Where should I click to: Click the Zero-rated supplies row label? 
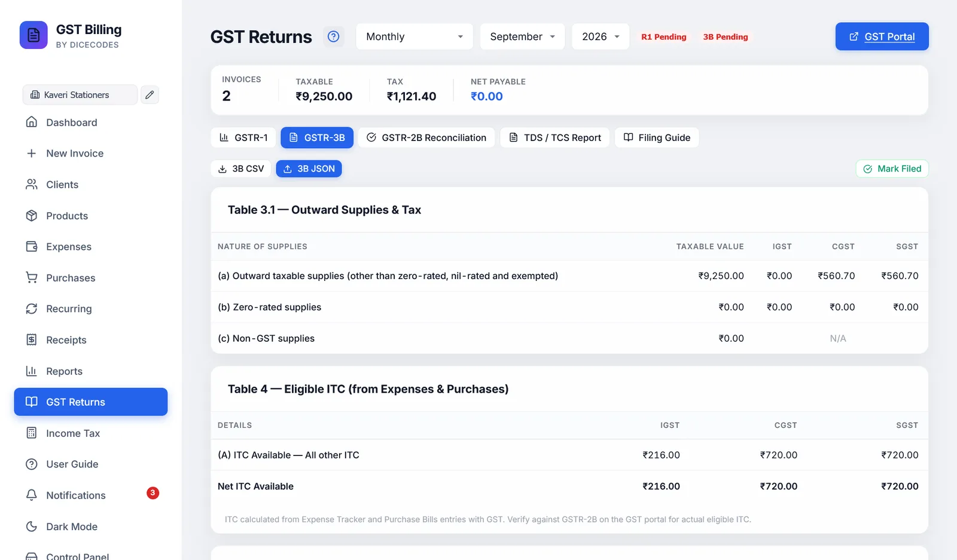tap(269, 307)
